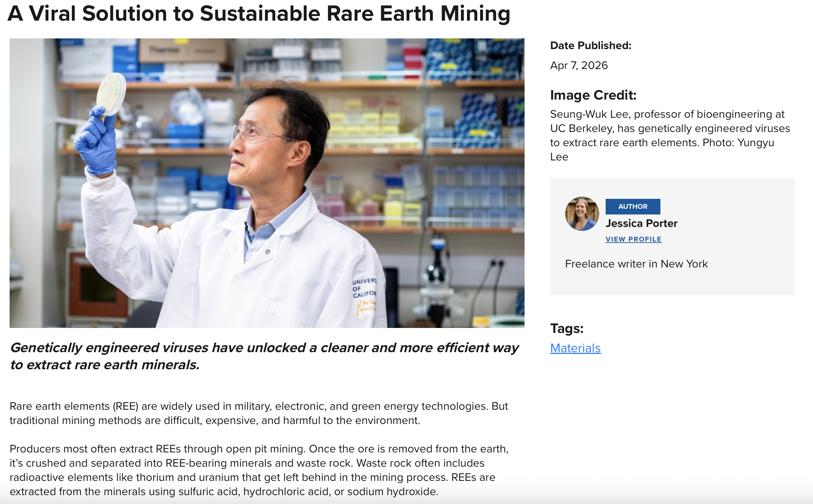Click the article headline about Rare Earth Mining
Viewport: 813px width, 504px height.
[259, 14]
